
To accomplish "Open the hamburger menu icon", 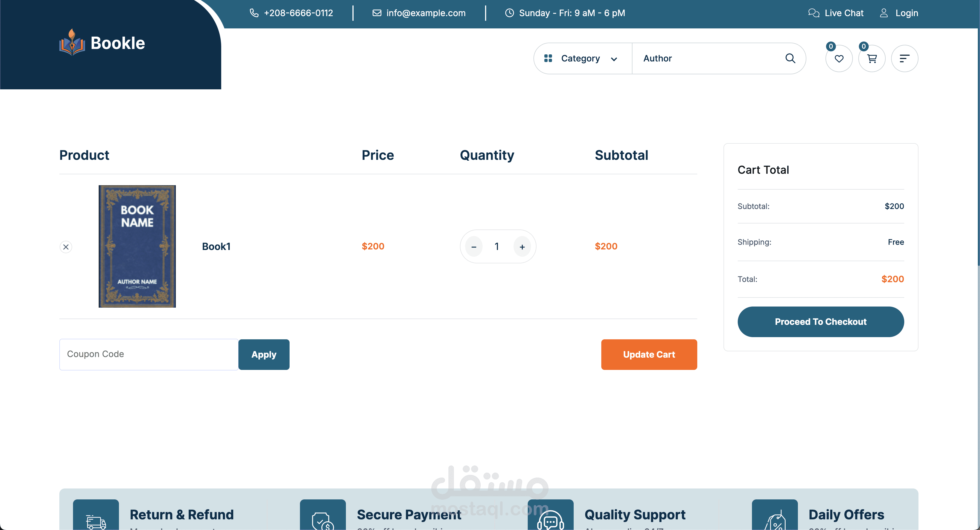I will click(904, 58).
